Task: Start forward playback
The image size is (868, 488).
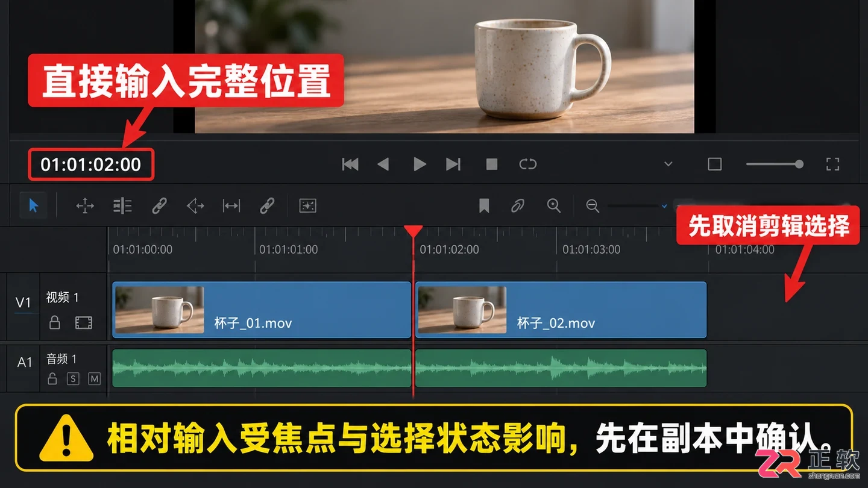Action: [x=420, y=164]
